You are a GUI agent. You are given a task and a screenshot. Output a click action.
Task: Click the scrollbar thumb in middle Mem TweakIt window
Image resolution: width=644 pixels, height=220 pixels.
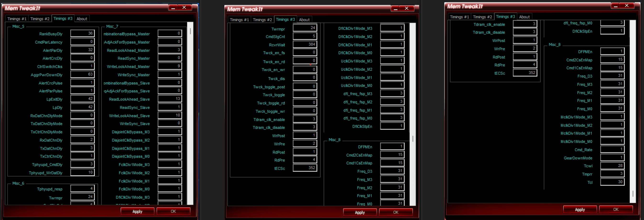tap(413, 139)
